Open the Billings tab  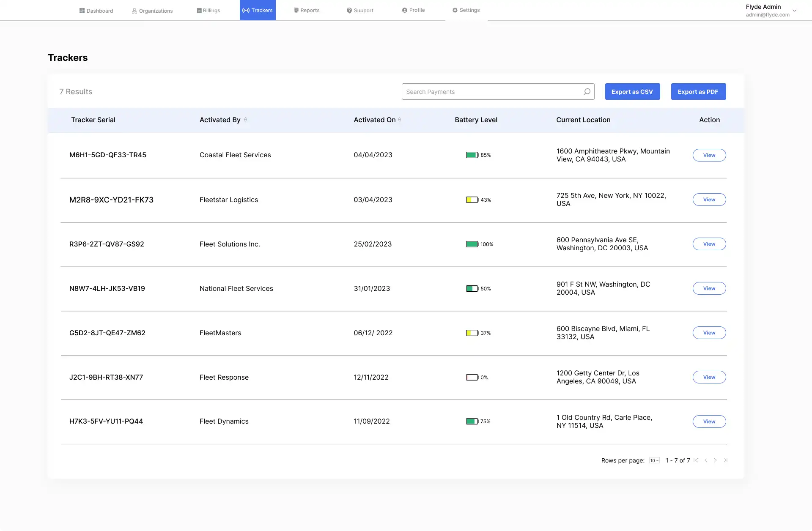point(208,11)
